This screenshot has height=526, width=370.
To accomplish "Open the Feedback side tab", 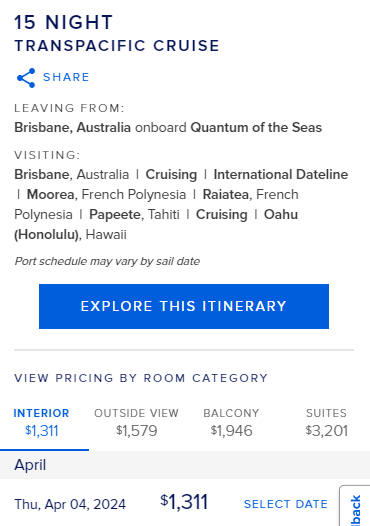I will tap(355, 507).
